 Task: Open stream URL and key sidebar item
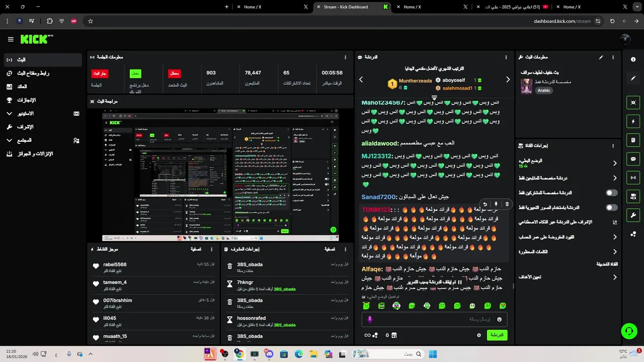point(43,73)
